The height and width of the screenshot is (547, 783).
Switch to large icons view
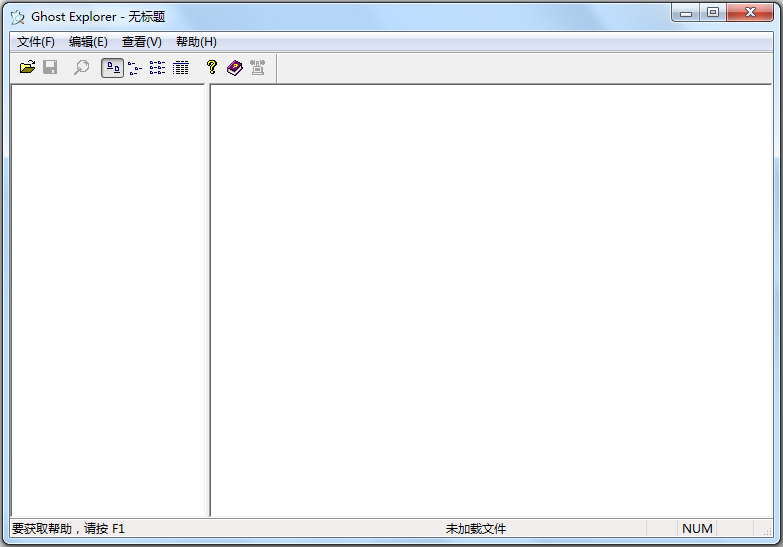click(x=112, y=68)
